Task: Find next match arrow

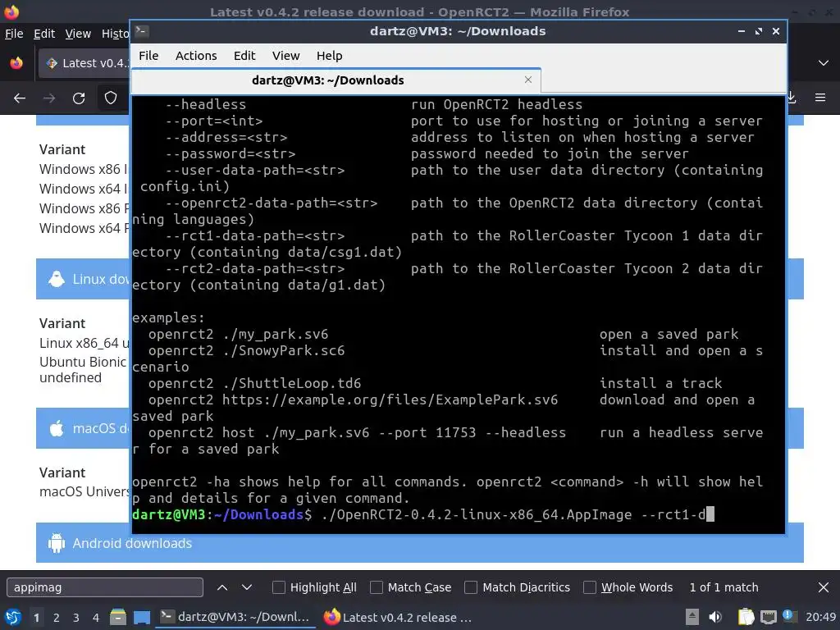Action: coord(246,587)
